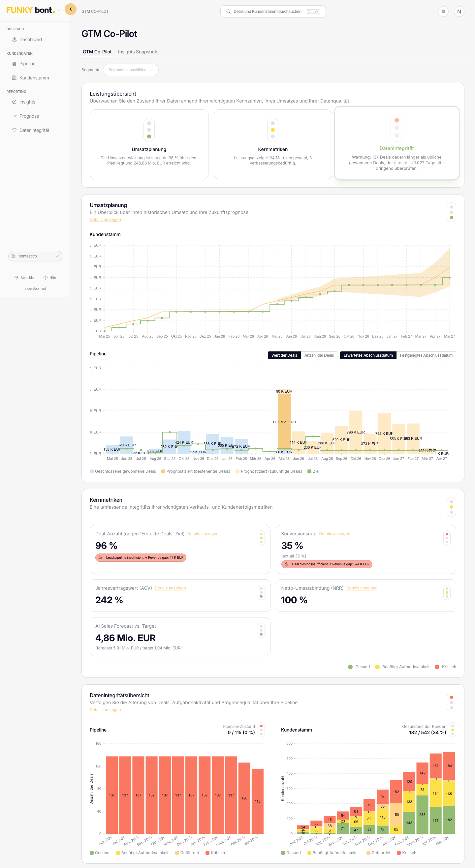Toggle Prognostiziert (bestehende Deals) legend
Viewport: 475px width, 868px height.
(196, 471)
